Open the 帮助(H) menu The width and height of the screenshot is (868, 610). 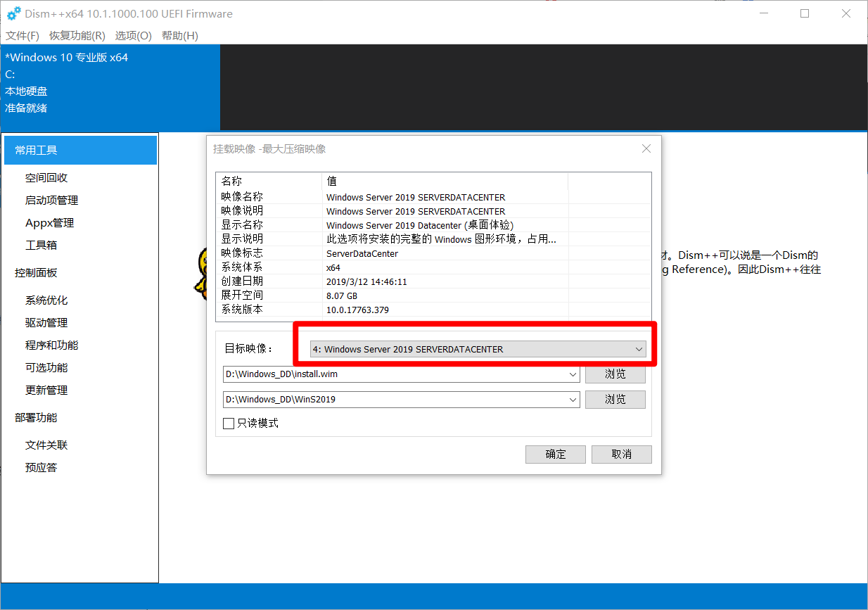pos(180,35)
